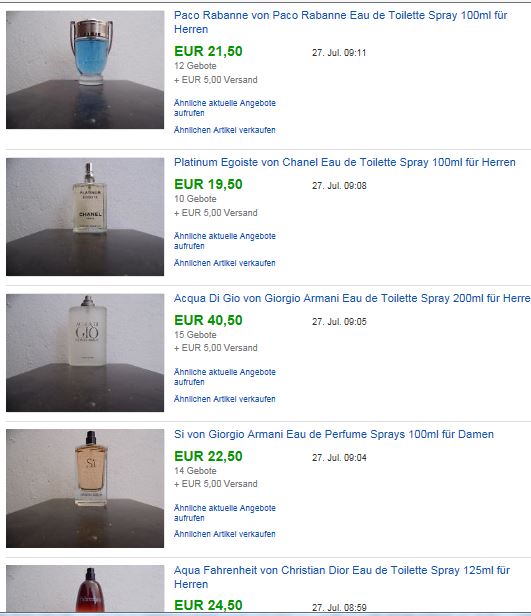Image resolution: width=531 pixels, height=616 pixels.
Task: Open the Si von Giorgio Armani listing title
Action: [x=334, y=434]
